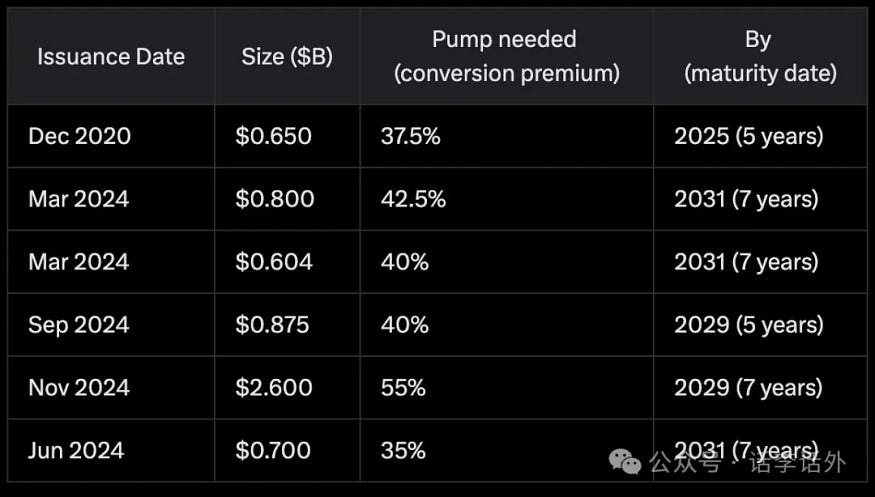Screen dimensions: 875x497
Task: Select the Dec 2020 issuance cell
Action: [111, 136]
